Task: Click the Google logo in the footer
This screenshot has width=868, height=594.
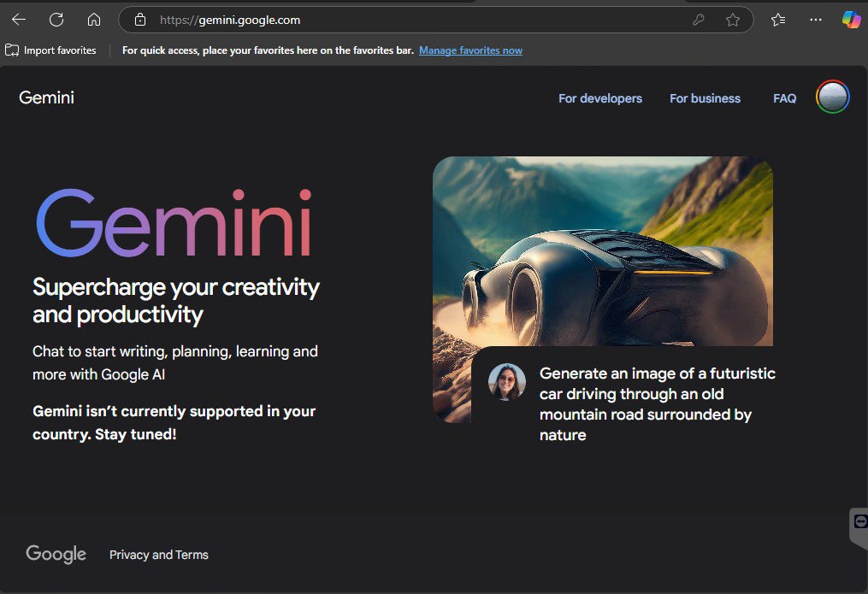Action: (x=56, y=554)
